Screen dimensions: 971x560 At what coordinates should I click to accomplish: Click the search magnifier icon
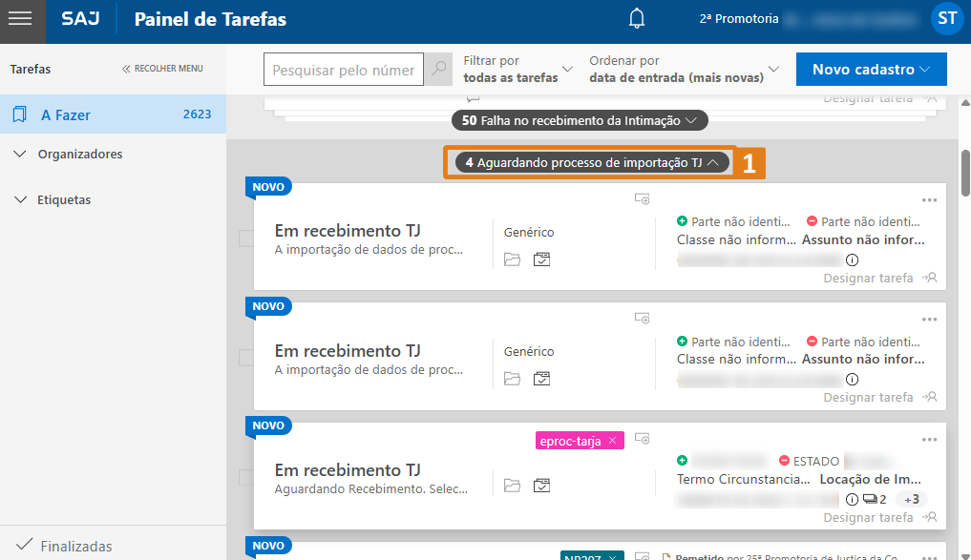coord(439,70)
